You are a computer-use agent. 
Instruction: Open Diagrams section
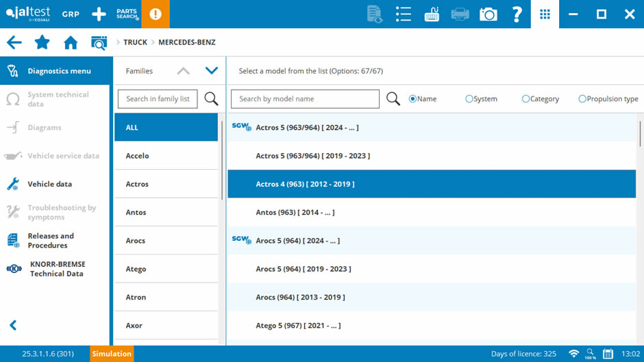(x=55, y=128)
